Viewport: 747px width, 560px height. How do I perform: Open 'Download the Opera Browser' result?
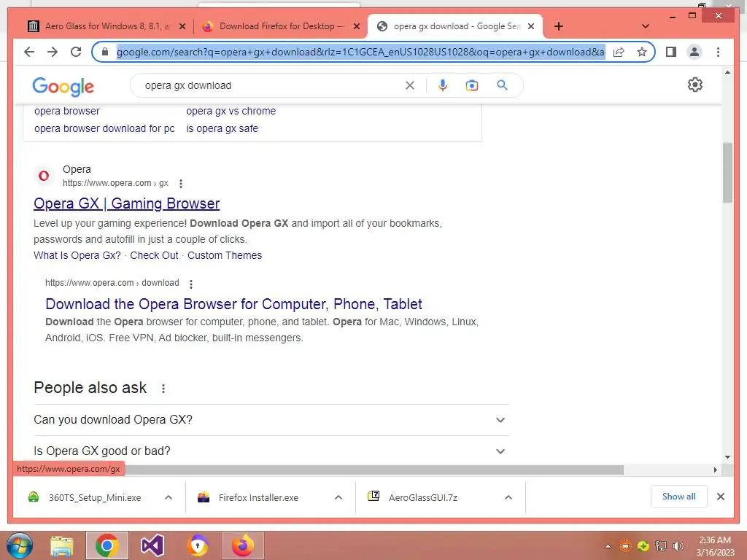(233, 304)
